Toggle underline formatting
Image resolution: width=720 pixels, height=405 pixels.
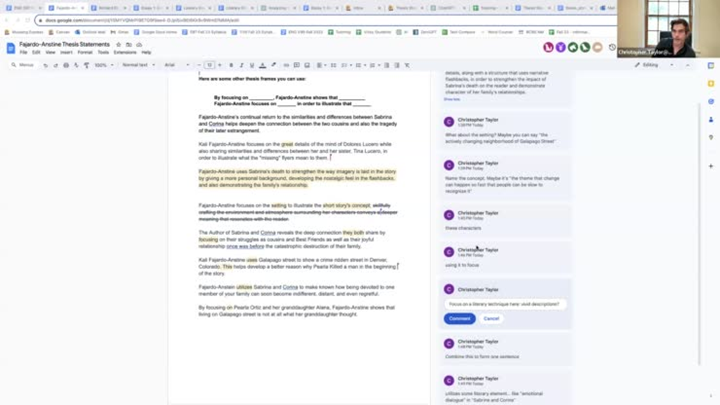252,65
